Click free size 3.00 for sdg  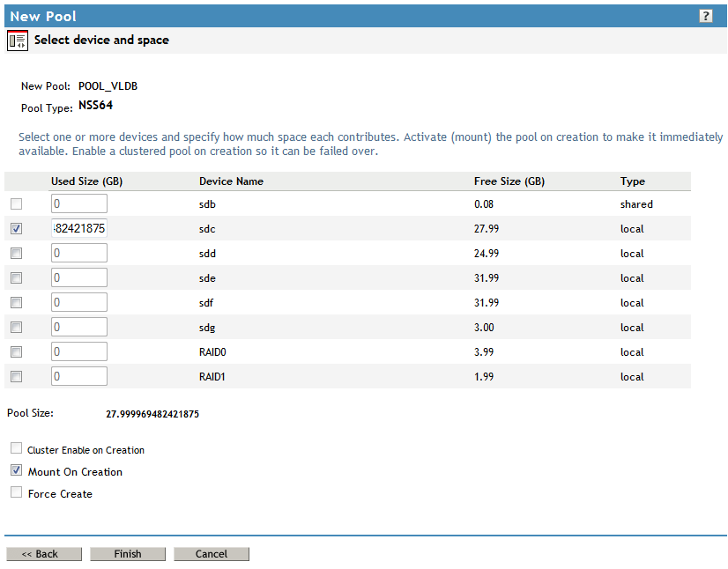point(484,327)
